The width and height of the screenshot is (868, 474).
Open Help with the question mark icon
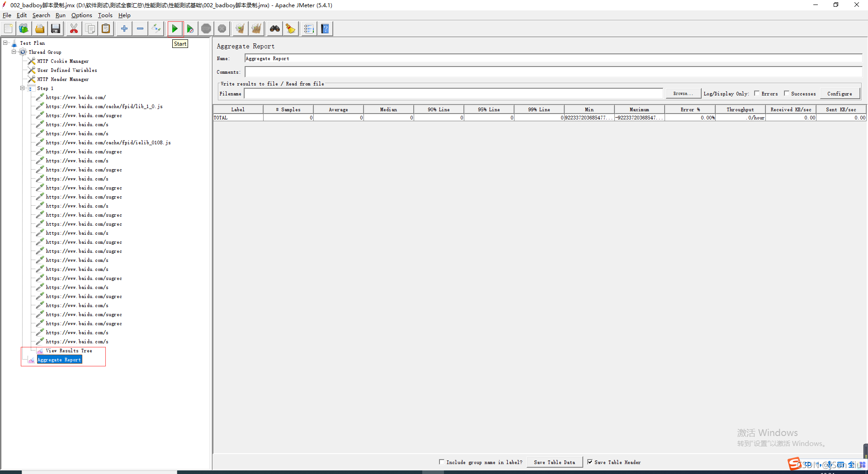[325, 29]
